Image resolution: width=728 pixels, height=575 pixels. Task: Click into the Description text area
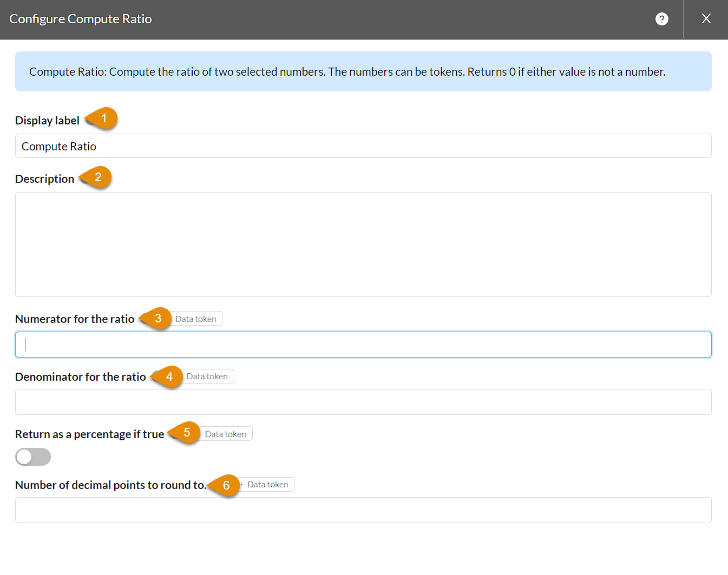point(363,244)
